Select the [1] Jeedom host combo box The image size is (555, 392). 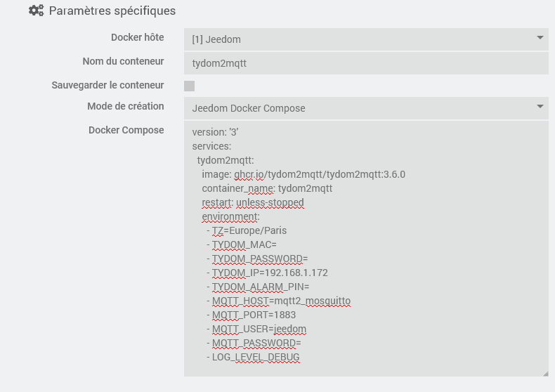coord(366,39)
